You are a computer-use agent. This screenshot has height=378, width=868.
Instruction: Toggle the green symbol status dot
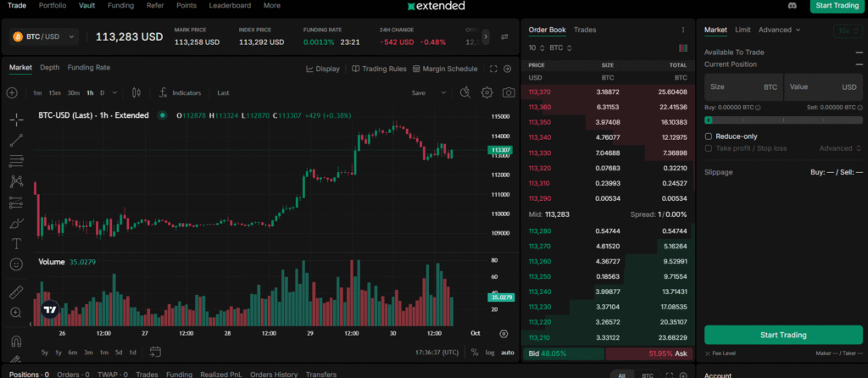click(162, 115)
